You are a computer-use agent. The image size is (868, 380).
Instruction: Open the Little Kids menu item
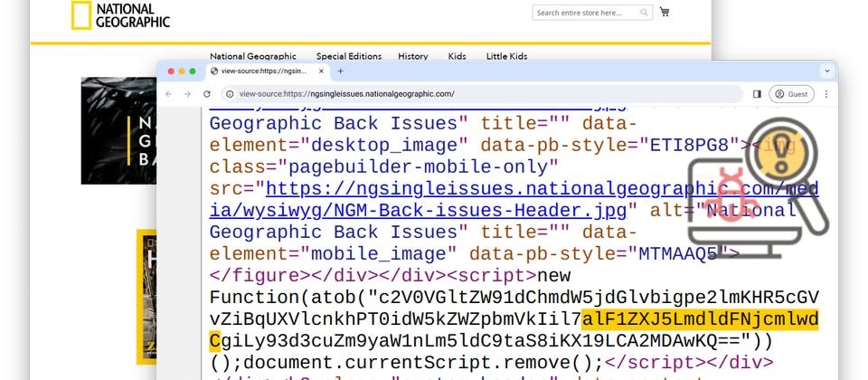click(x=506, y=56)
